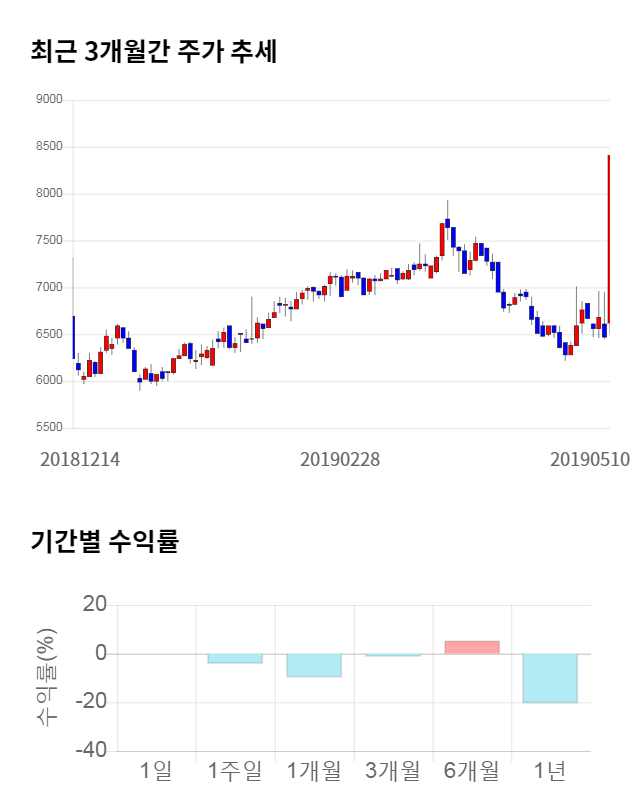Screen dimensions: 640x810
Task: Click the 5500 price axis label
Action: point(49,428)
